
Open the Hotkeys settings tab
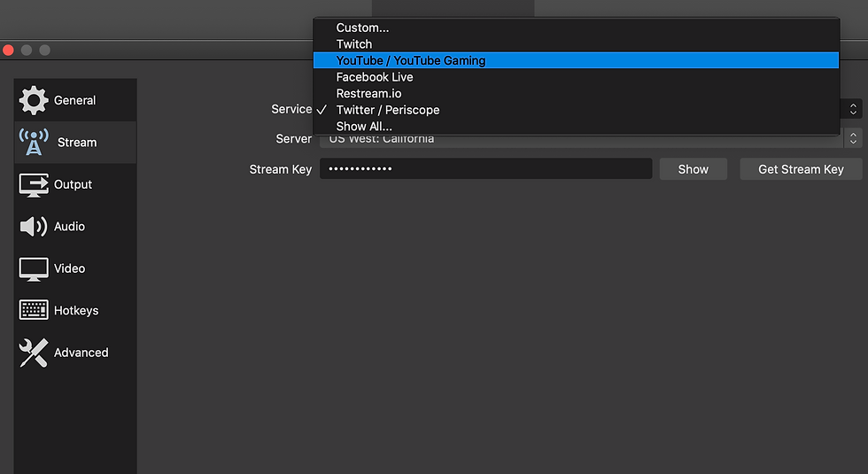pyautogui.click(x=75, y=310)
